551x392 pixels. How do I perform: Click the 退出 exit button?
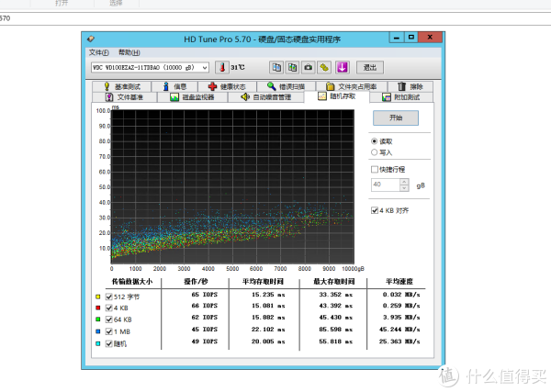point(370,67)
